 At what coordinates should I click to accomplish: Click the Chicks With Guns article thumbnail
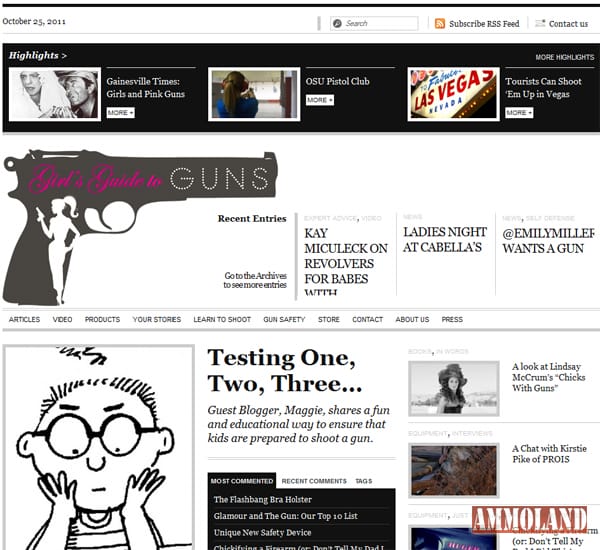tap(454, 388)
